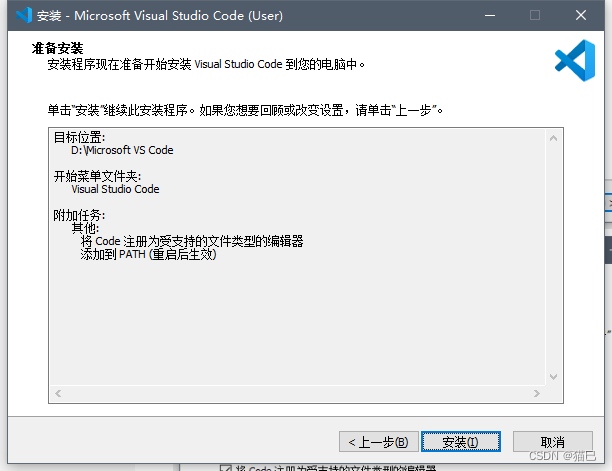Minimize the installer window
Image resolution: width=612 pixels, height=471 pixels.
[490, 15]
